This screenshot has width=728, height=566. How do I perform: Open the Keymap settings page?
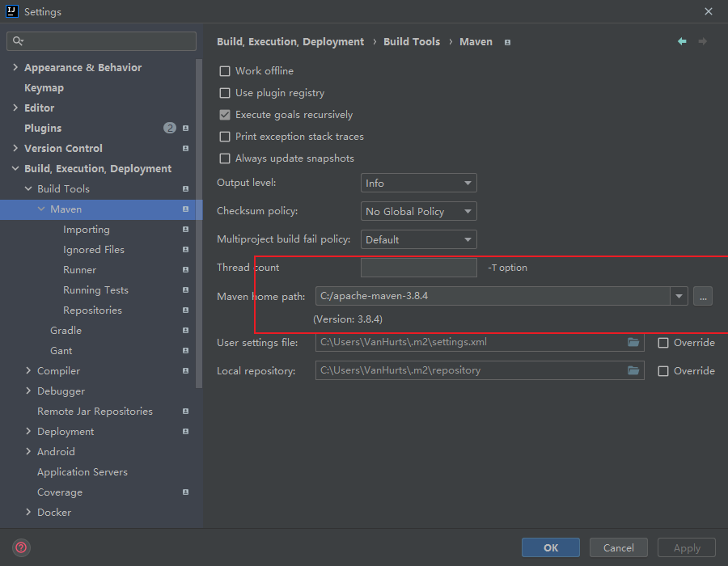(x=44, y=87)
